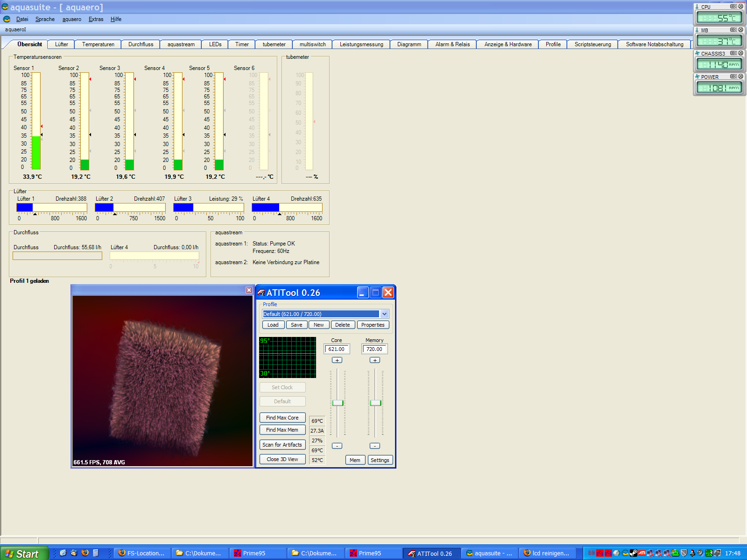
Task: Open the ATITool Profile dropdown
Action: [x=384, y=314]
